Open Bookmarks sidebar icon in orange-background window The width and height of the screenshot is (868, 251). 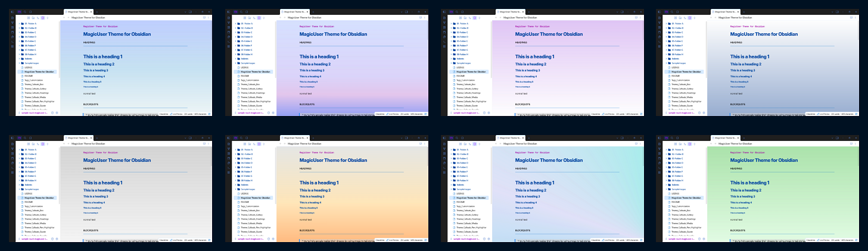(247, 138)
